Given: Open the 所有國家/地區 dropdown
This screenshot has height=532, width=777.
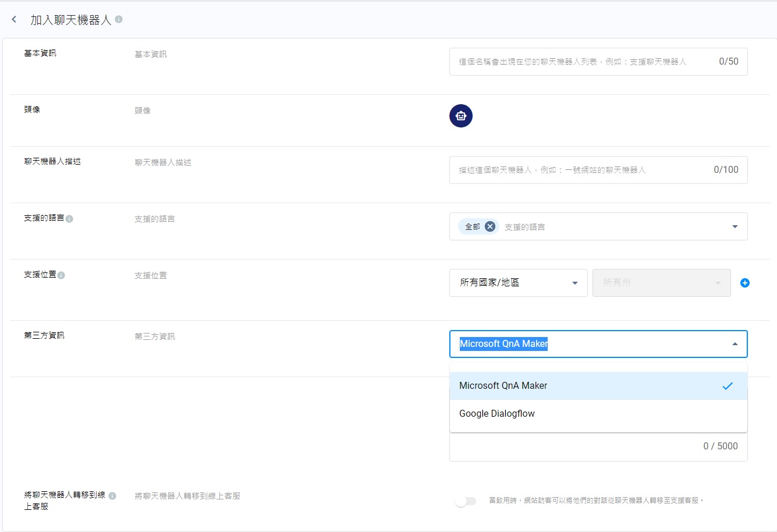Looking at the screenshot, I should click(x=518, y=283).
